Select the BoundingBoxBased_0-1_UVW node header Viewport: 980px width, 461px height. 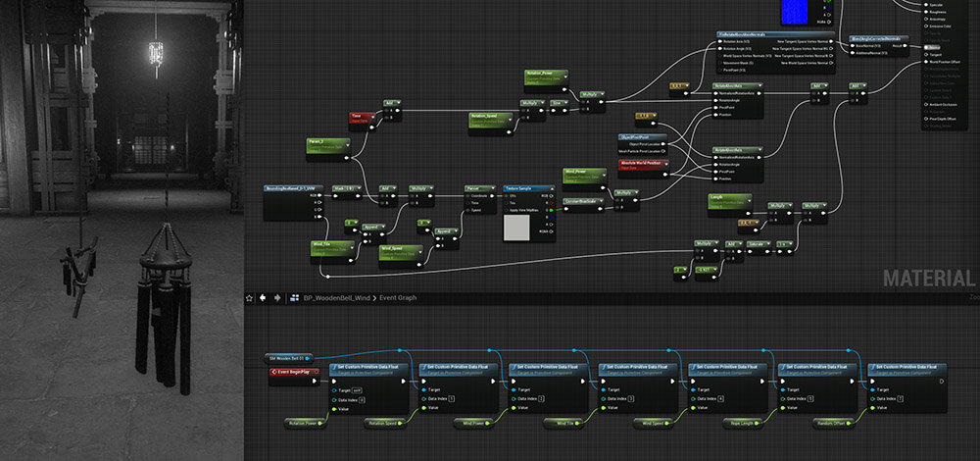(293, 188)
